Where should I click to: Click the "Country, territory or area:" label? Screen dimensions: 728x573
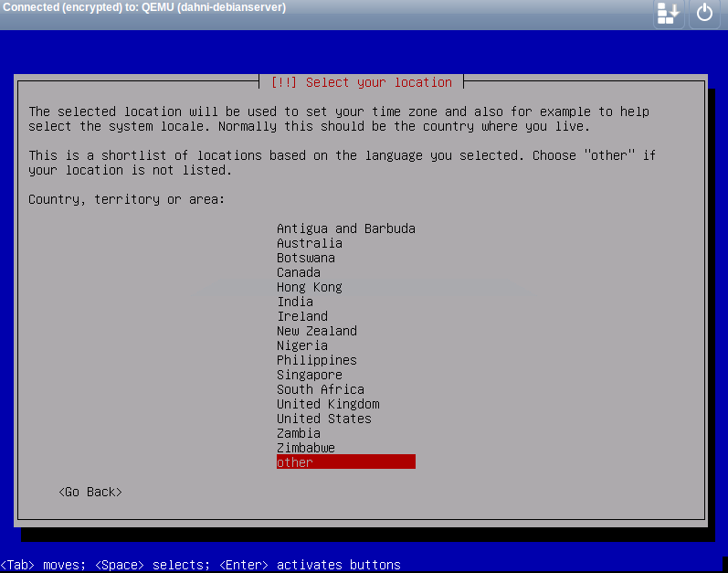(127, 199)
